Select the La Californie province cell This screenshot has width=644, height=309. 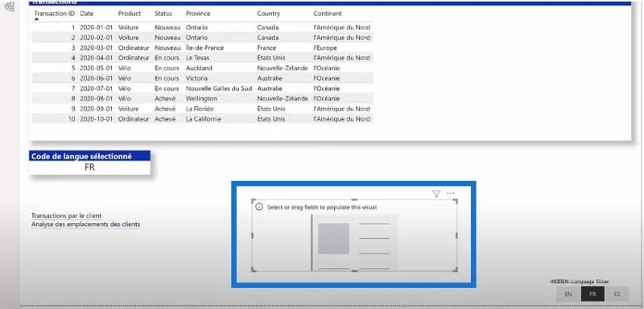click(204, 119)
